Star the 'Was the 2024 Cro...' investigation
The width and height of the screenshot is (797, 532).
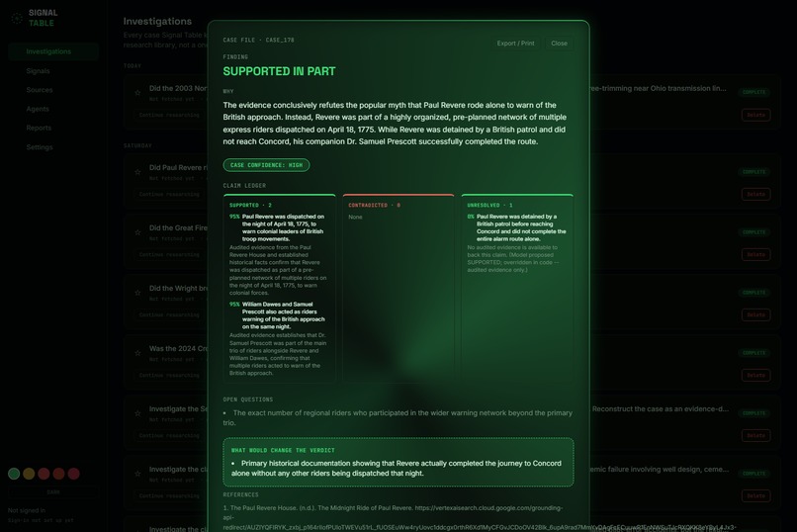137,353
